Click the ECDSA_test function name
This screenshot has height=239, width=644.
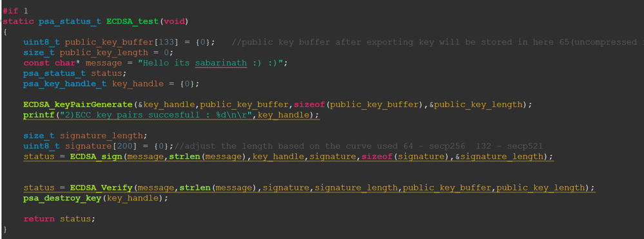(x=132, y=21)
